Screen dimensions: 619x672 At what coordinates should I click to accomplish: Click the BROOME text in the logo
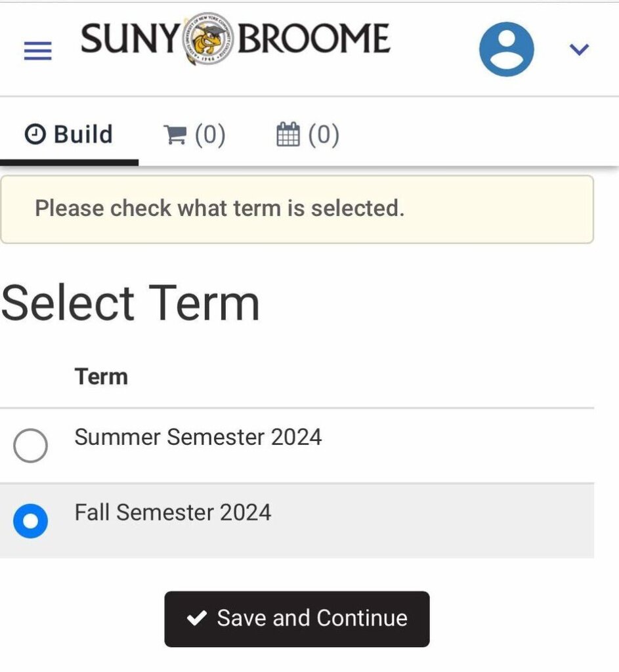click(313, 39)
